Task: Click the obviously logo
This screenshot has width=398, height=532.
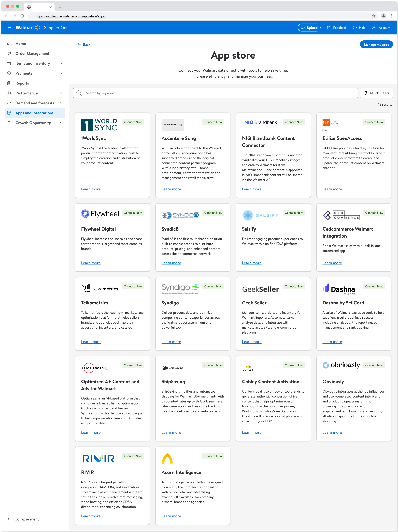Action: (341, 365)
